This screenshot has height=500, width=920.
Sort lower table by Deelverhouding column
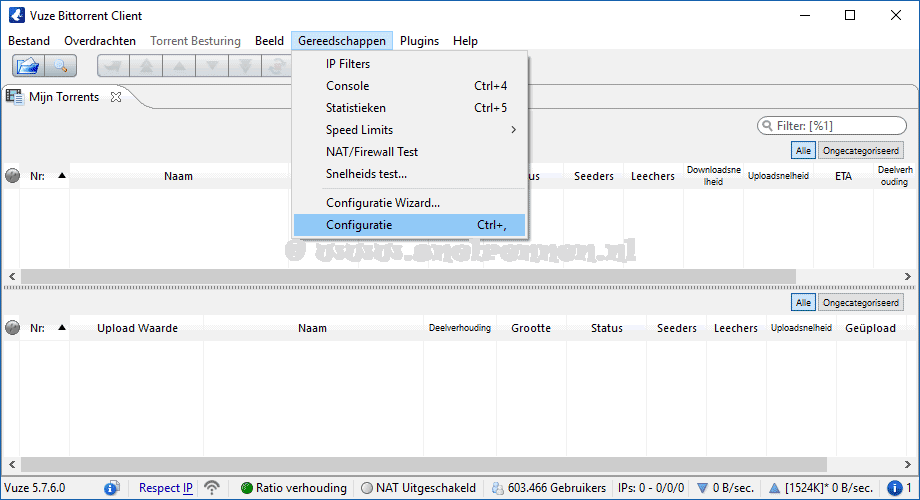(x=459, y=328)
